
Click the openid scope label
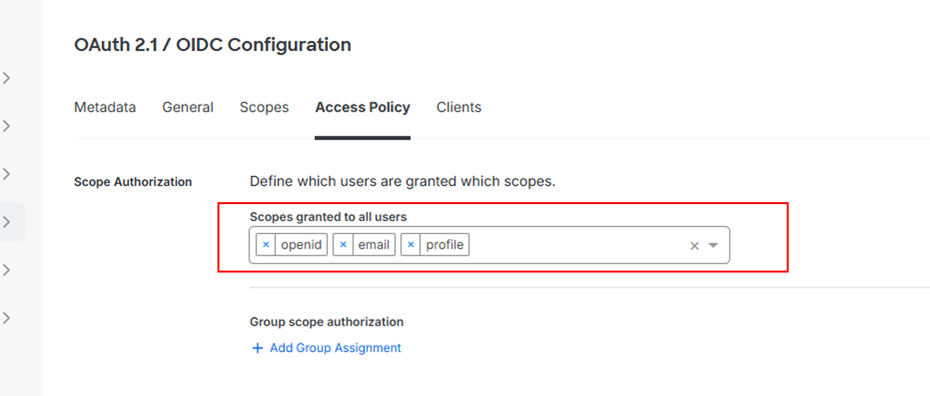point(301,245)
